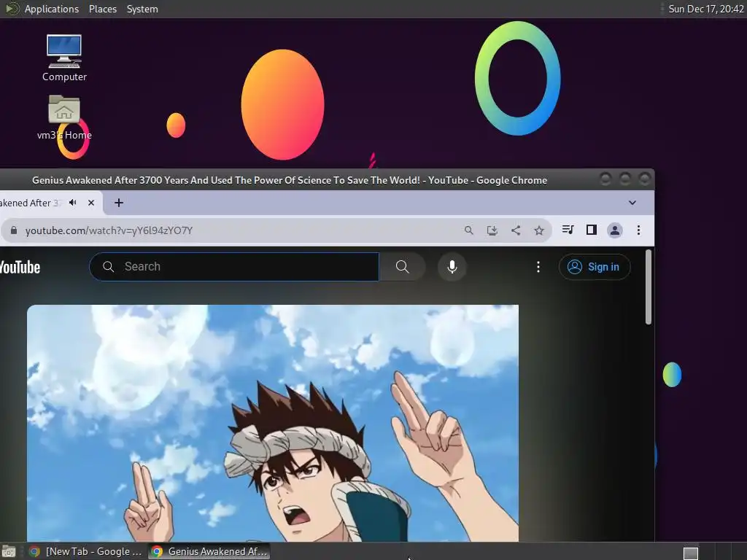This screenshot has height=560, width=747.
Task: Select the Computer desktop icon
Action: pyautogui.click(x=64, y=58)
